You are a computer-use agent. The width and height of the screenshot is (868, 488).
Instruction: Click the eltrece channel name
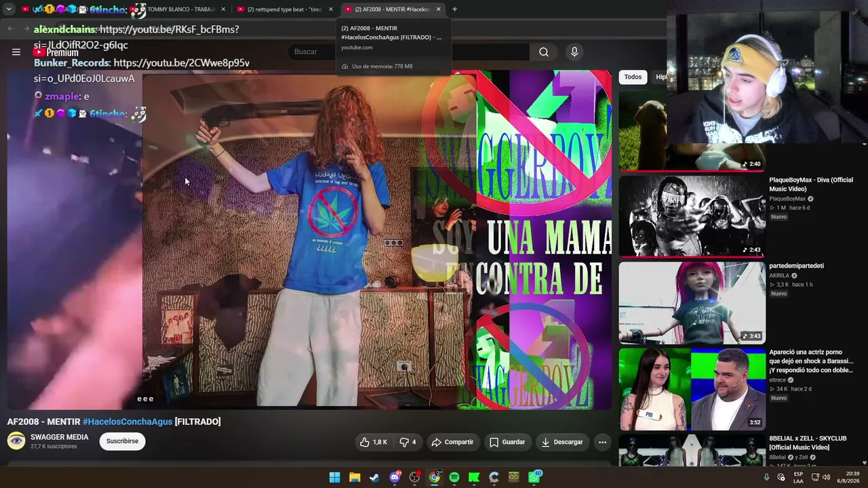(778, 380)
